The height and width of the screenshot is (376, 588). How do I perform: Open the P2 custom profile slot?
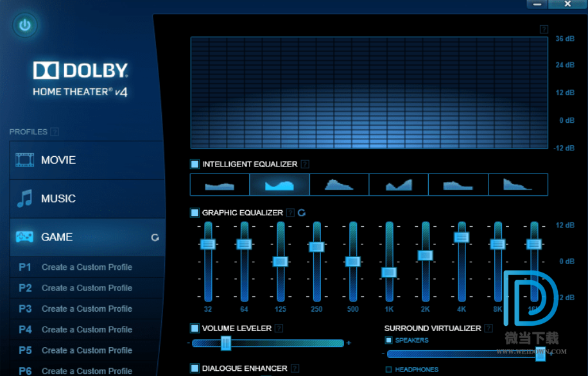[87, 288]
